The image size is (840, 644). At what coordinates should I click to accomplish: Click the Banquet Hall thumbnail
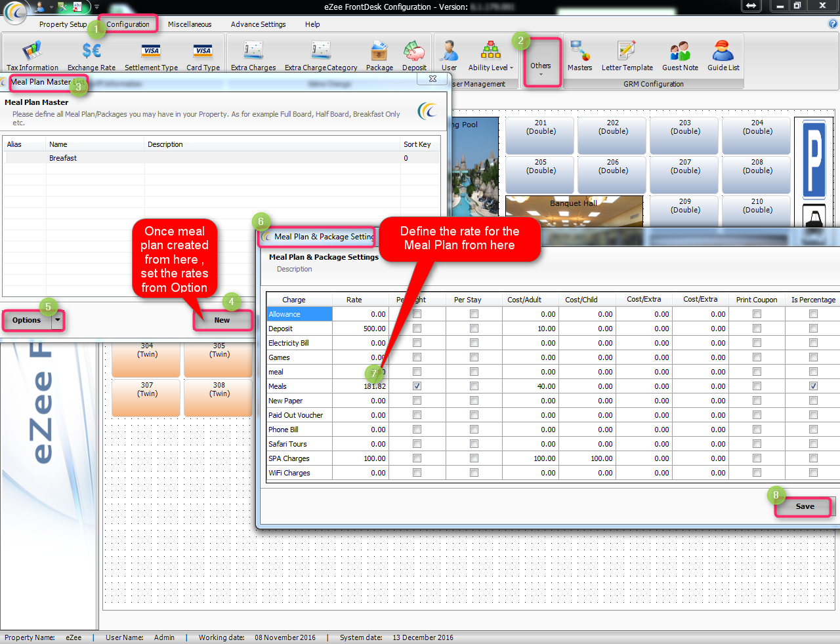click(574, 211)
